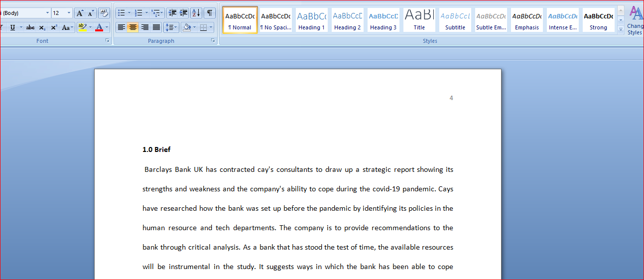Viewport: 644px width, 280px height.
Task: Open the Font dialog launcher
Action: [107, 41]
